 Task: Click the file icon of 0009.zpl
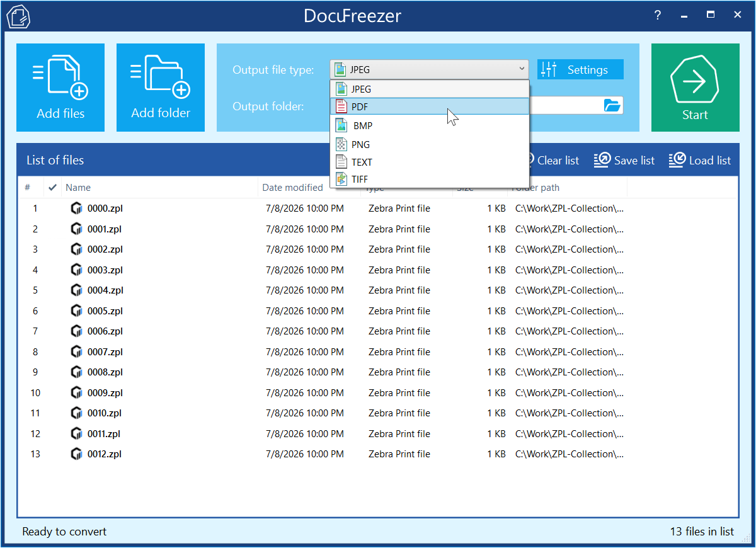tap(77, 392)
